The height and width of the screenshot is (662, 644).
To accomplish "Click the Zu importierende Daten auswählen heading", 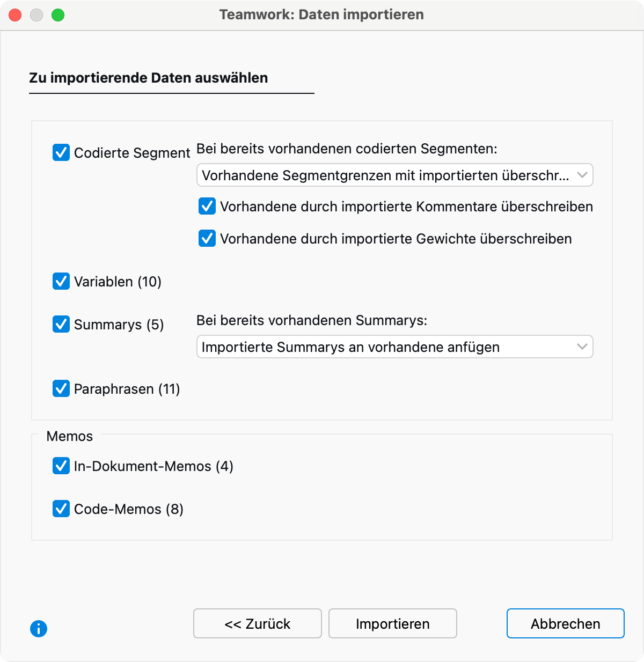I will pos(149,78).
